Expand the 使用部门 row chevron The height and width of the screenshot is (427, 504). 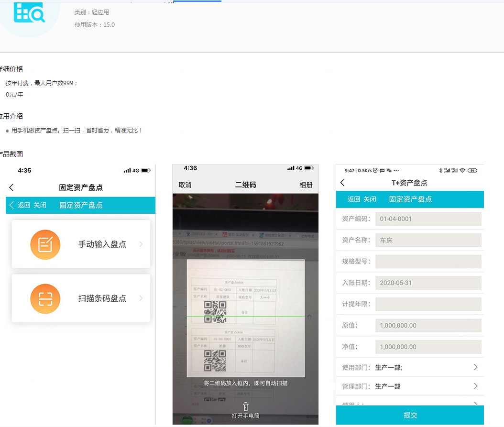pyautogui.click(x=476, y=367)
